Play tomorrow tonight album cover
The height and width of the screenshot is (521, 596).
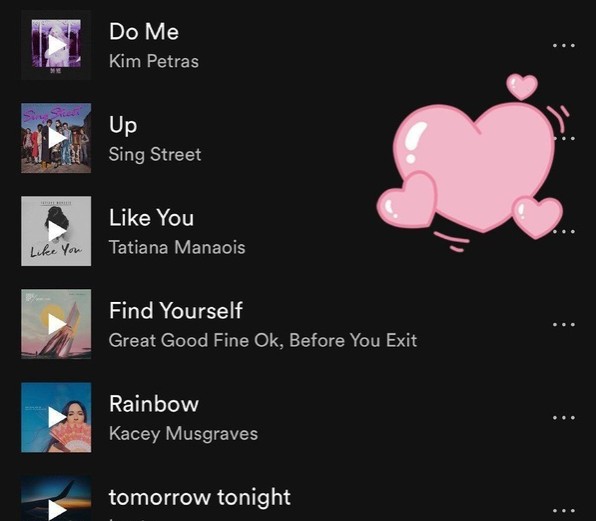(56, 498)
